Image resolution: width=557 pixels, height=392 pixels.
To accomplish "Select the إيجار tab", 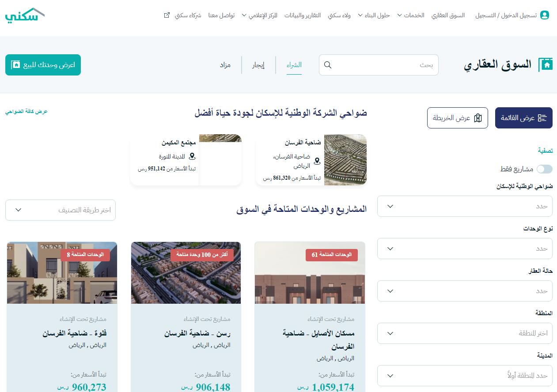I will point(258,65).
